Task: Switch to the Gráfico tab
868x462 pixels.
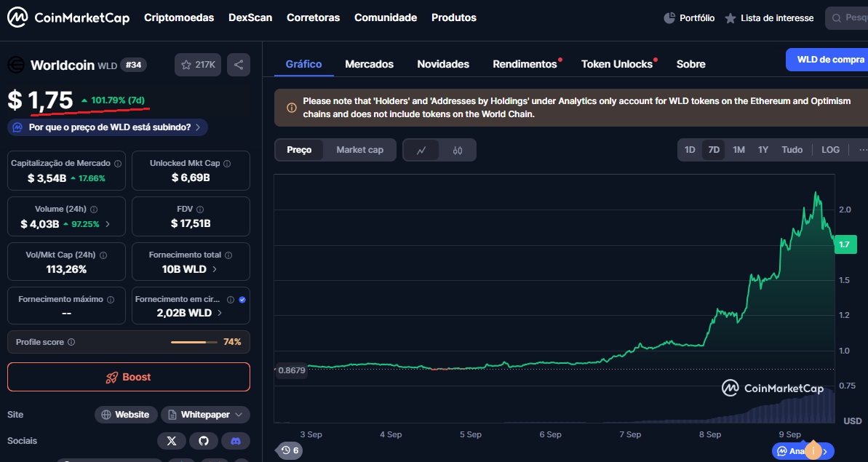Action: (303, 64)
